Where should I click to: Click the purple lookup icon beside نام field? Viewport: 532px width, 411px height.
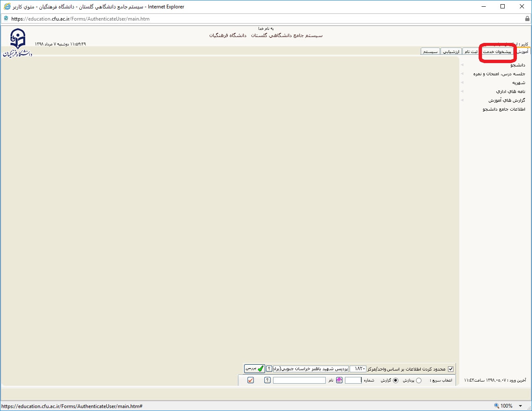tap(339, 380)
